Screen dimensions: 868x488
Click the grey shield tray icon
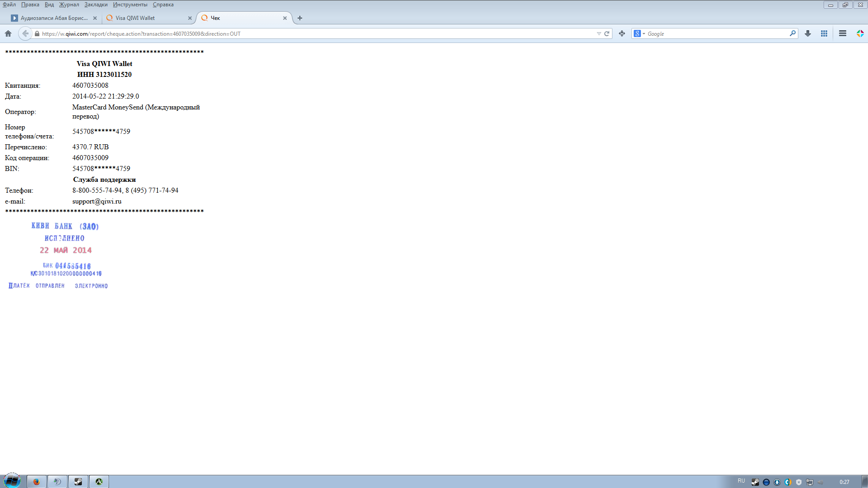799,482
